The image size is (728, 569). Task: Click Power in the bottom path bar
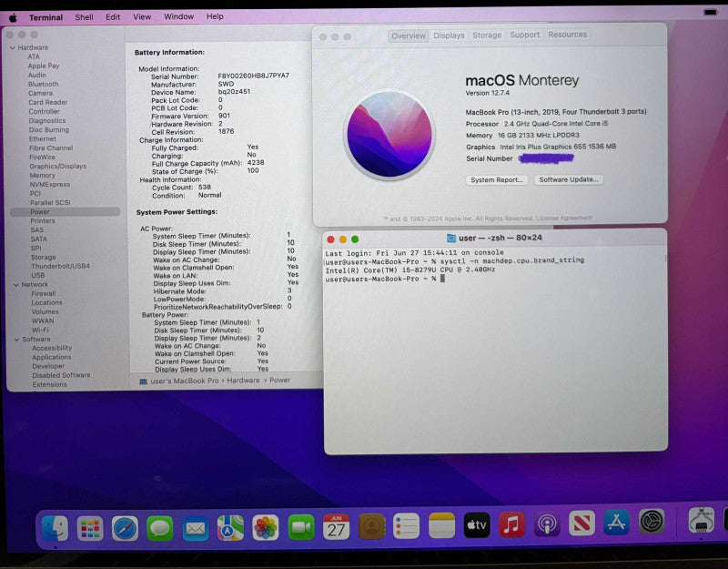pos(280,380)
